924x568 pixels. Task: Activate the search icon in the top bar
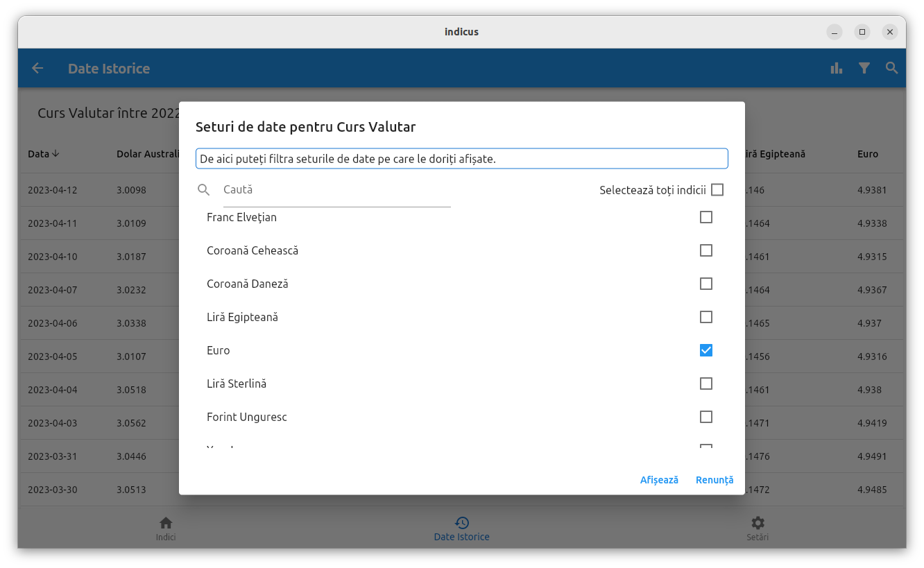click(891, 68)
